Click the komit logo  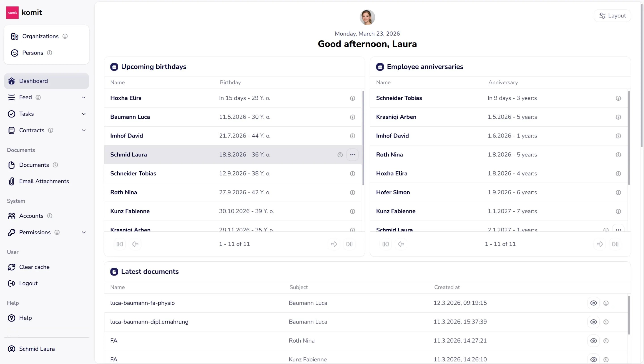coord(12,13)
